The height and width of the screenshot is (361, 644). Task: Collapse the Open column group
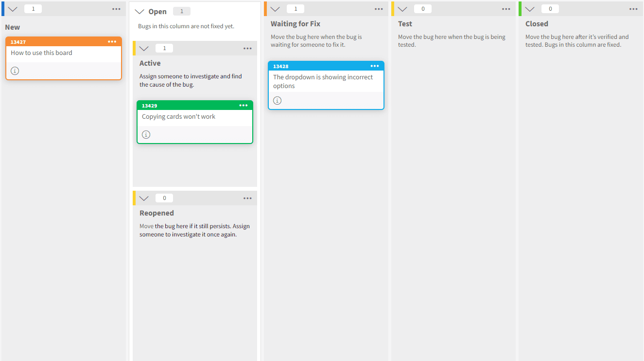pyautogui.click(x=139, y=12)
